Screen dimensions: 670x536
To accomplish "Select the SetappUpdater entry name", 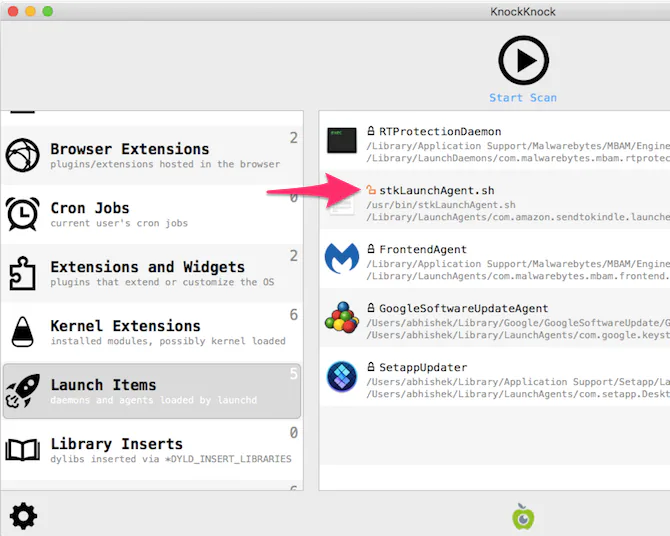I will [x=423, y=367].
